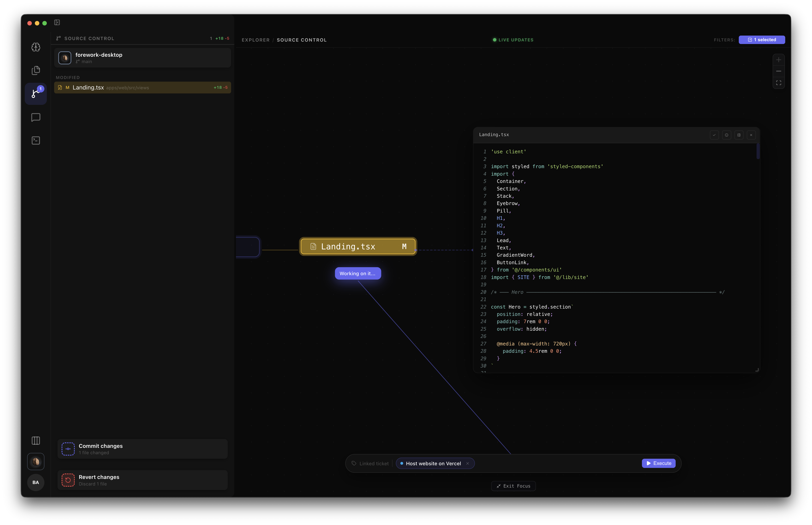
Task: Click the header +18 -5 change summary
Action: click(x=222, y=39)
